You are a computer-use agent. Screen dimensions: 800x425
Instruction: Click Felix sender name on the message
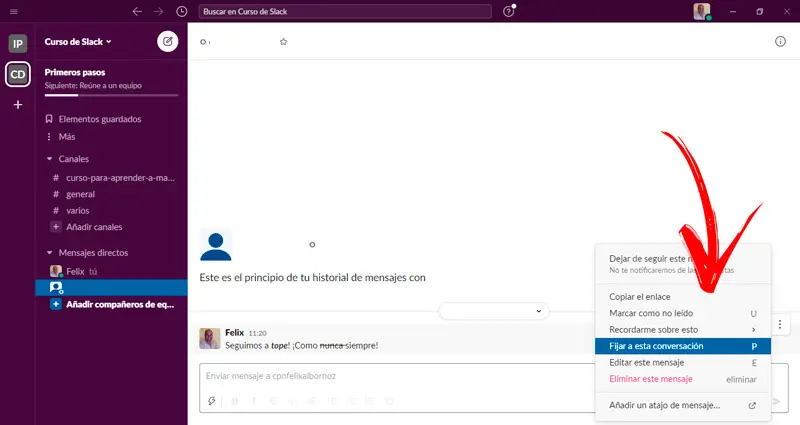[x=235, y=333]
